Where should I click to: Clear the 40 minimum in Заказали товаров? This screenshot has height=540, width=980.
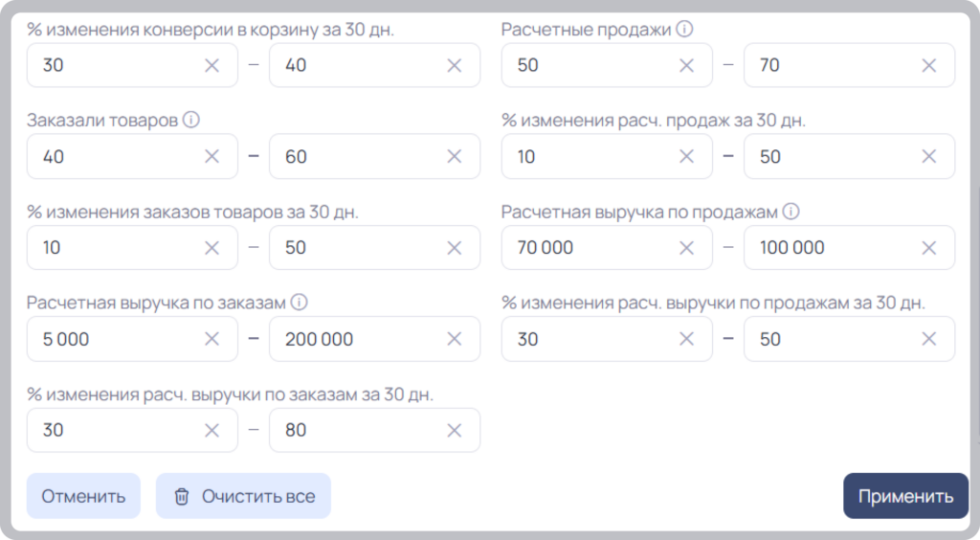tap(212, 156)
